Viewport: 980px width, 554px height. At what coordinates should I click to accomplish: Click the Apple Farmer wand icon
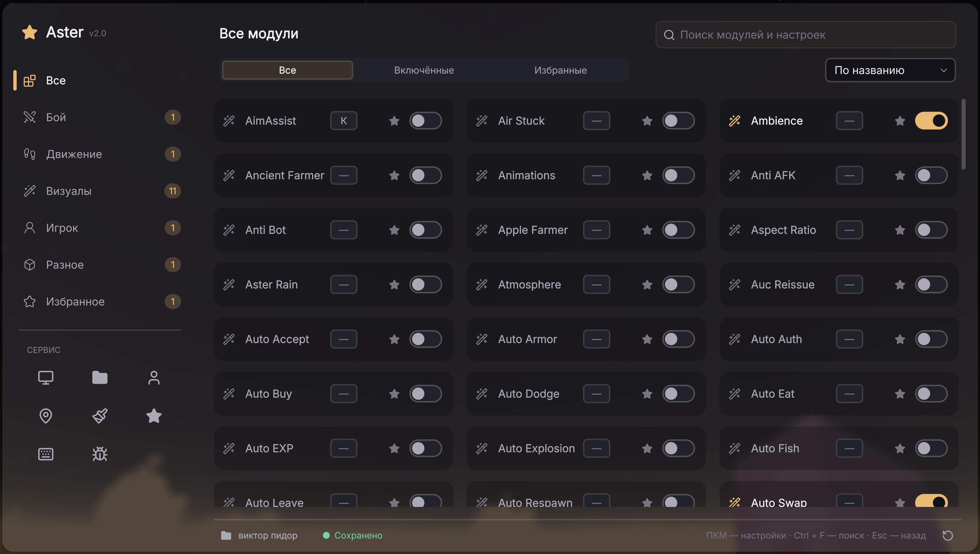point(482,230)
